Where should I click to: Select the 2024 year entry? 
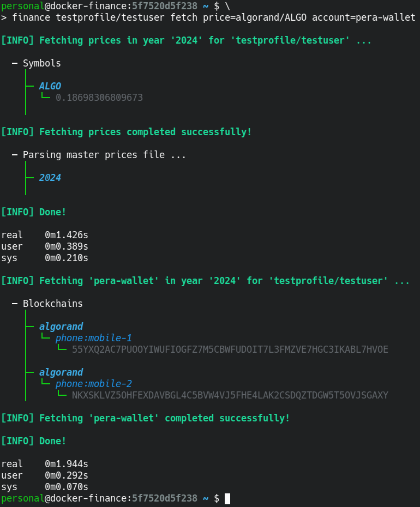click(x=50, y=178)
